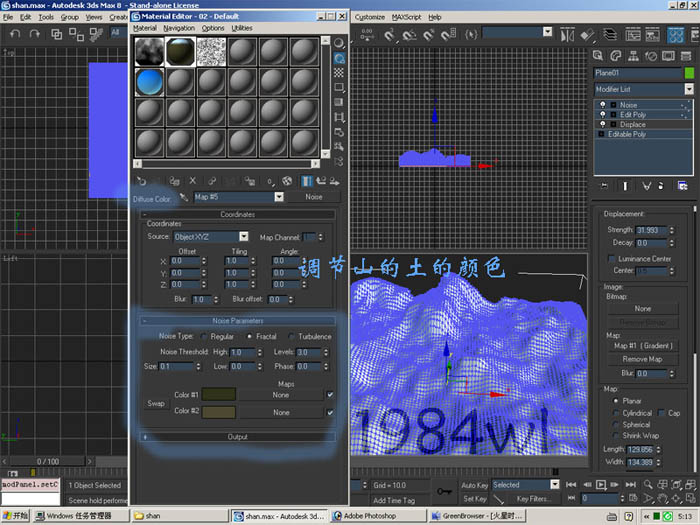The height and width of the screenshot is (525, 700).
Task: Open the Layer Manager icon
Action: 610,35
